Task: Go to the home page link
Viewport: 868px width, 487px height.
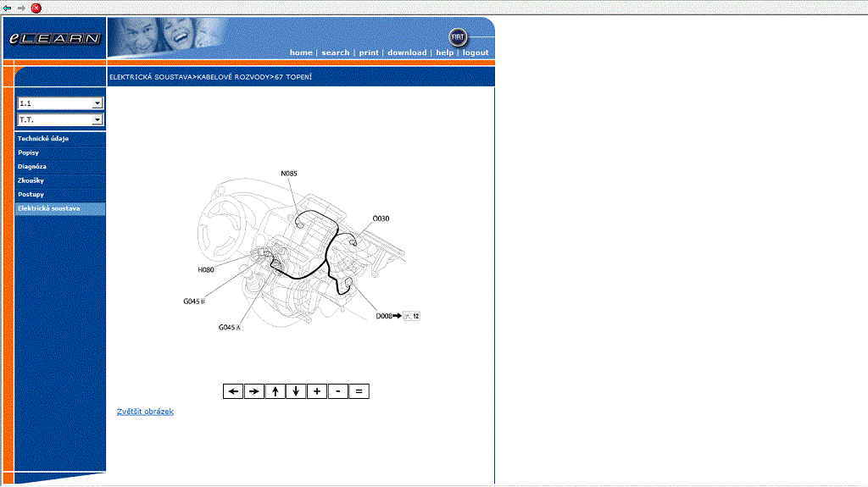Action: [x=301, y=53]
